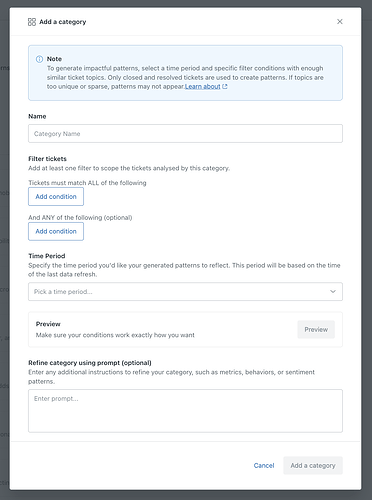The width and height of the screenshot is (372, 500).
Task: Focus the Category Name input field
Action: 185,134
